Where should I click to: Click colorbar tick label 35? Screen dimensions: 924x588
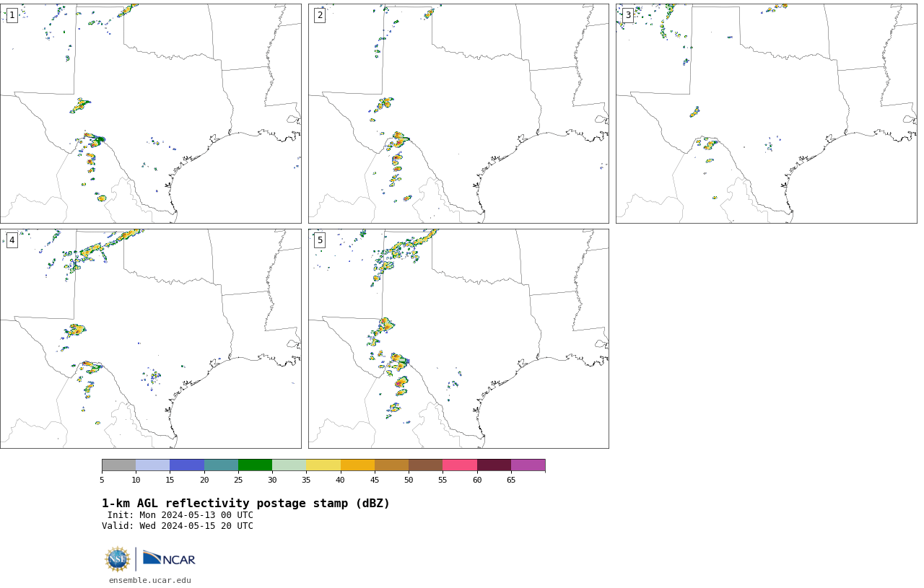[306, 480]
